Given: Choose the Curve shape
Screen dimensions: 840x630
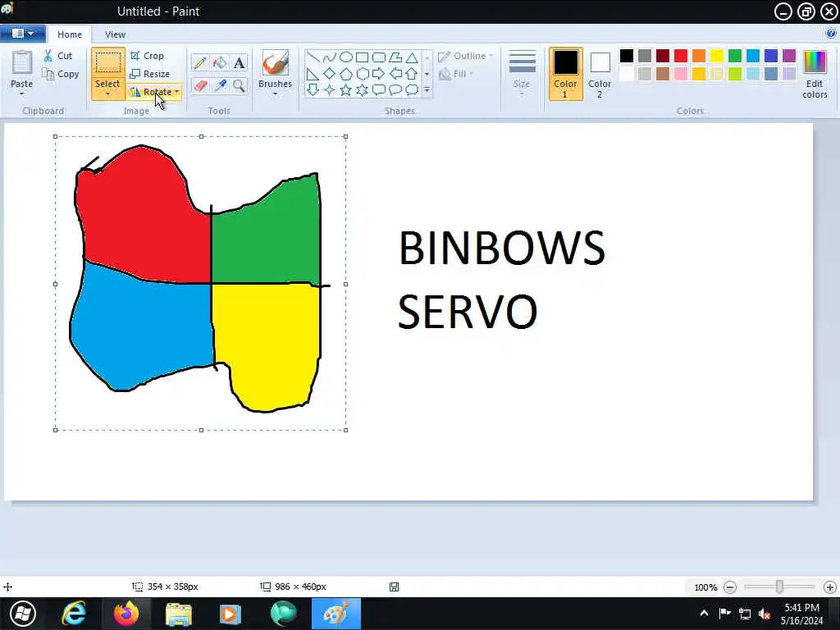Looking at the screenshot, I should click(x=330, y=57).
